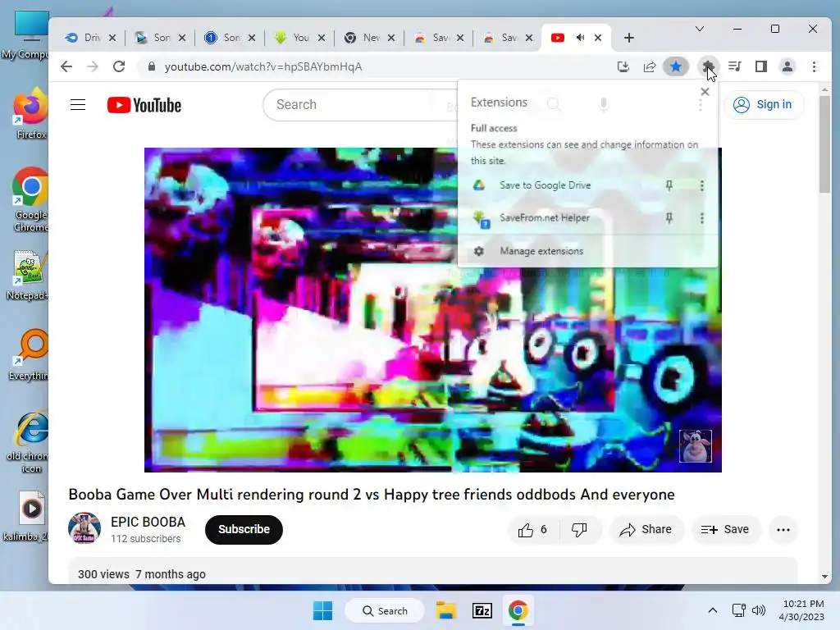The width and height of the screenshot is (840, 630).
Task: Click the YouTube logo
Action: click(144, 105)
